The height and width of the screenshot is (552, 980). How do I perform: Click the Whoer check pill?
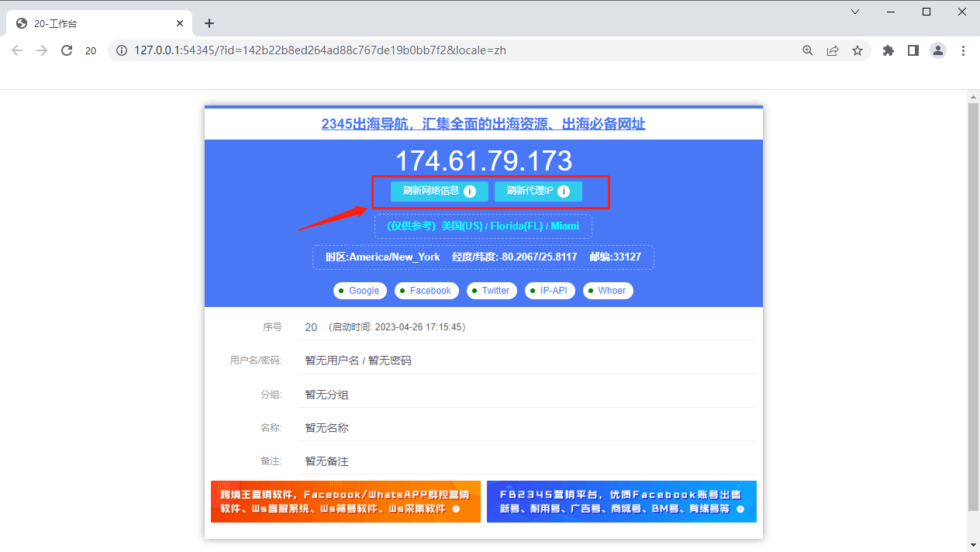pyautogui.click(x=608, y=291)
